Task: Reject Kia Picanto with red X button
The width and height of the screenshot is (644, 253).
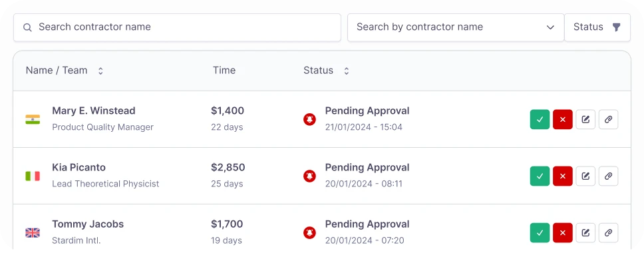Action: click(x=563, y=176)
